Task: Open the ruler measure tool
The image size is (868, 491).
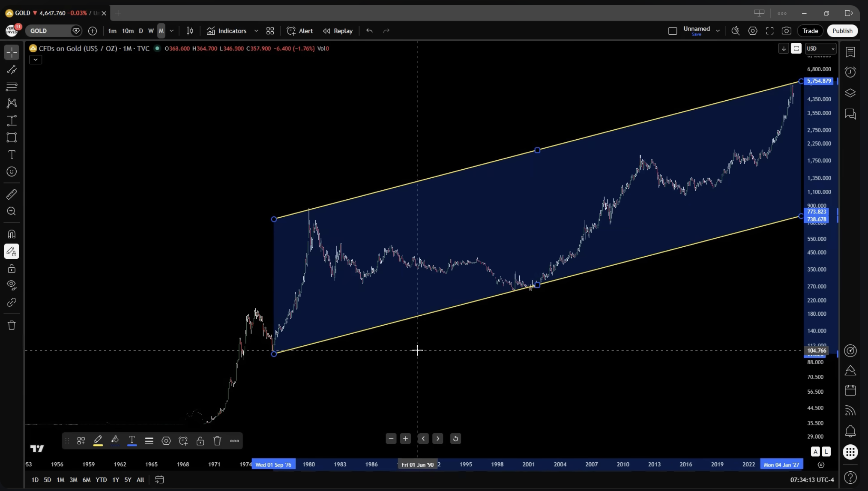Action: click(x=12, y=195)
